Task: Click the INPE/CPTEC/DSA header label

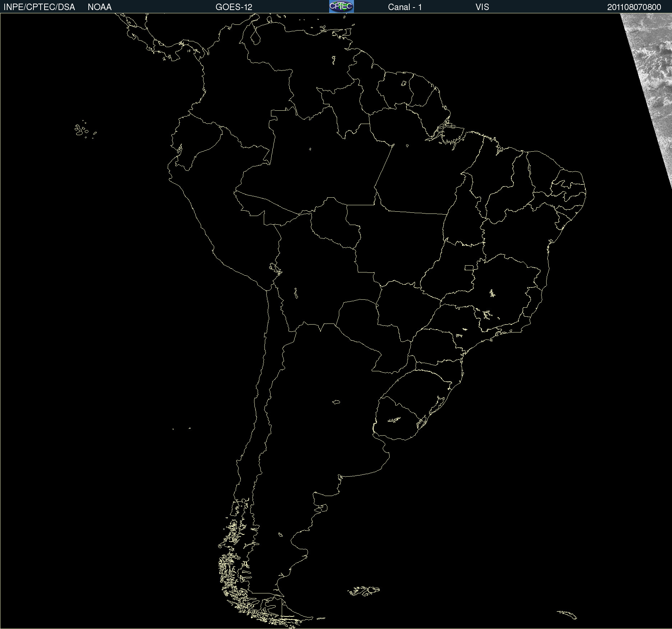Action: point(39,7)
